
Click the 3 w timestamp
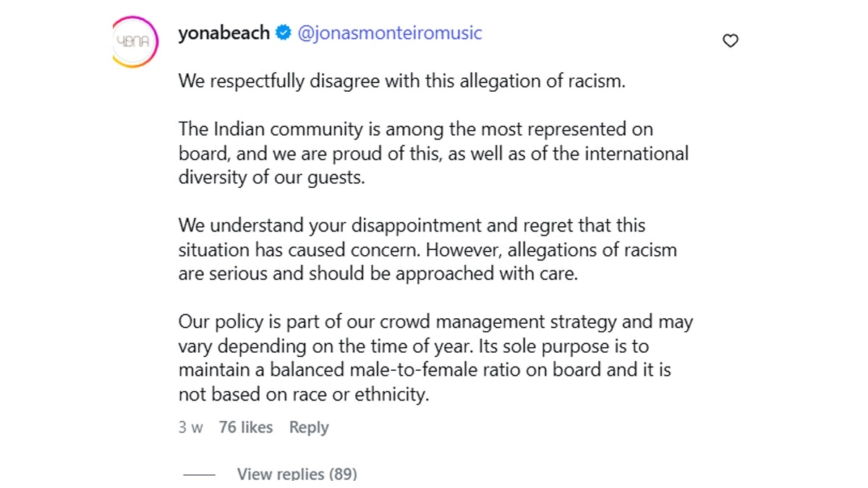190,427
